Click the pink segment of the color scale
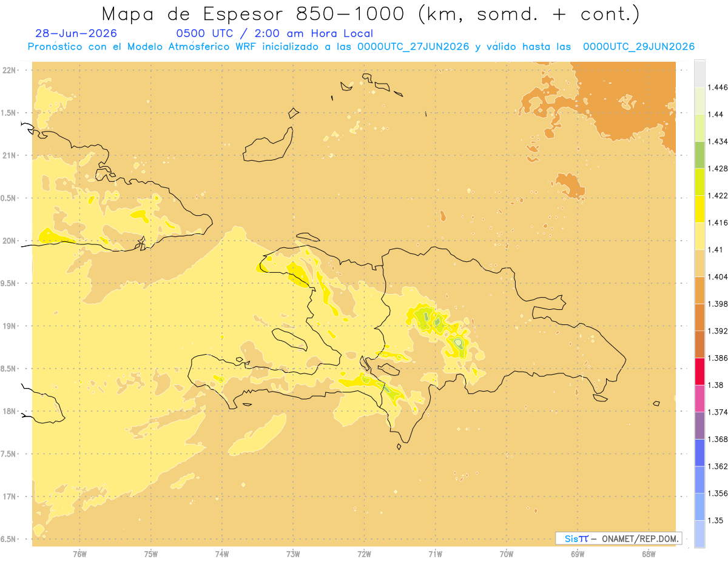 pyautogui.click(x=699, y=398)
